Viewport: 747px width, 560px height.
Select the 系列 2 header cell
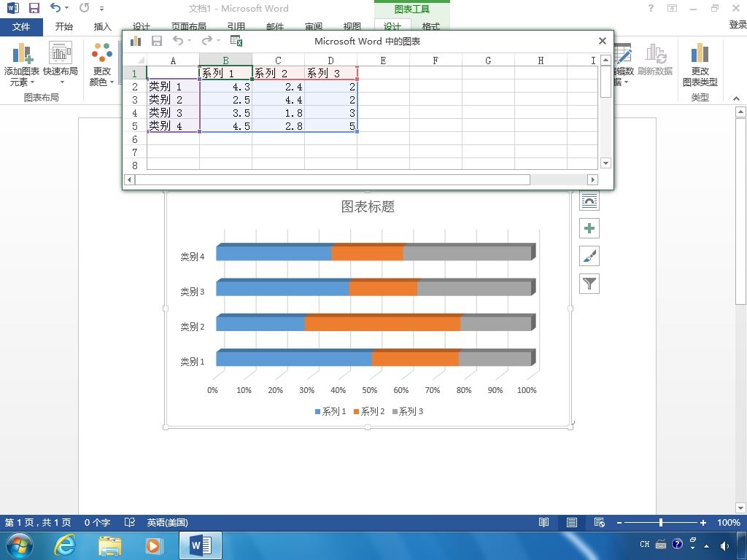click(x=278, y=74)
